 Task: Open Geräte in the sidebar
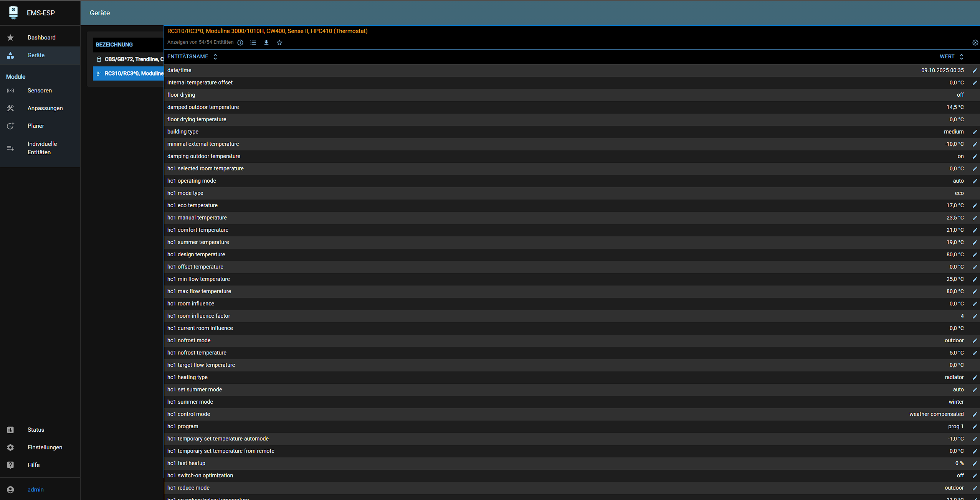40,55
